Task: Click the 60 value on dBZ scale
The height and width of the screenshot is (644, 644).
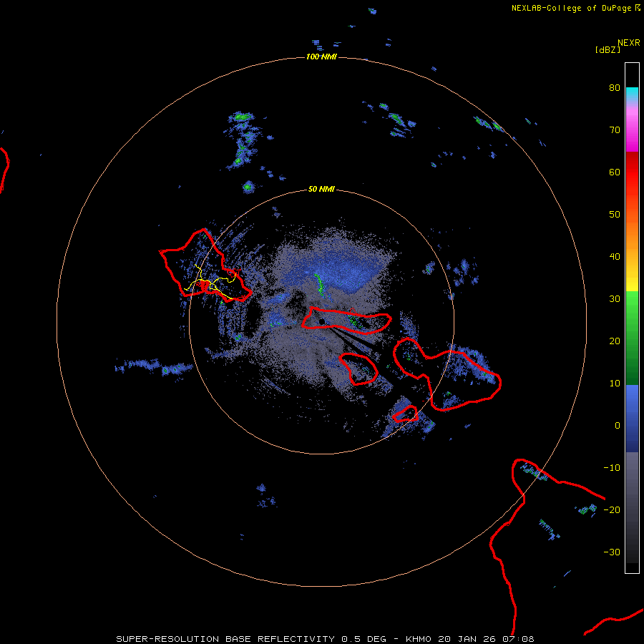Action: click(615, 172)
